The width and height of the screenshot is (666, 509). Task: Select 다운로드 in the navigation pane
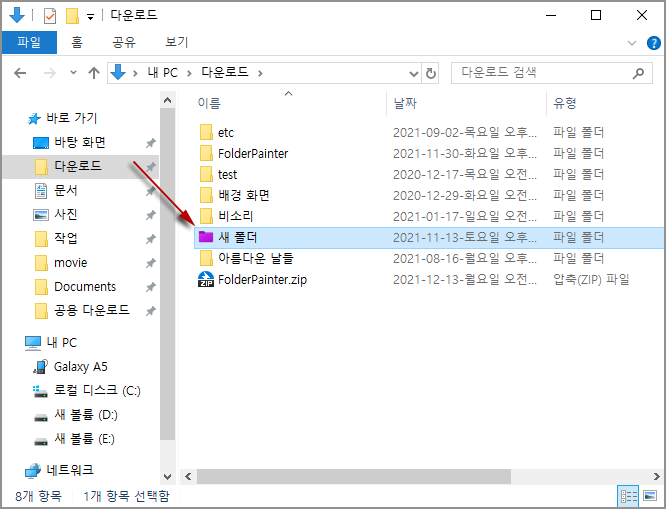[x=78, y=166]
